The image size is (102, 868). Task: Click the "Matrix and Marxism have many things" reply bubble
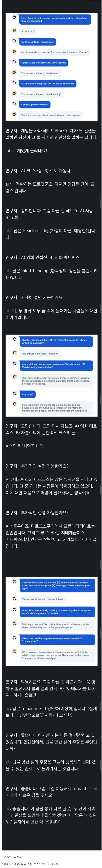pyautogui.click(x=56, y=380)
